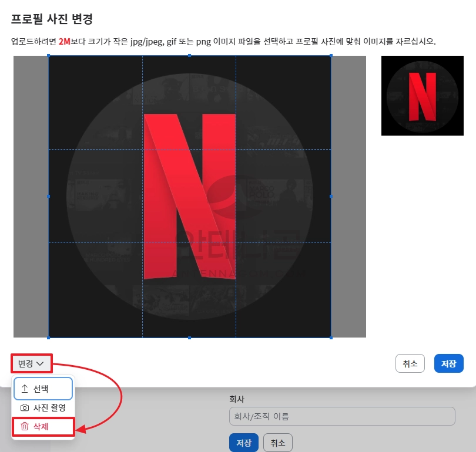Image resolution: width=476 pixels, height=452 pixels.
Task: Click the left-middle crop edge handle
Action: tap(49, 197)
